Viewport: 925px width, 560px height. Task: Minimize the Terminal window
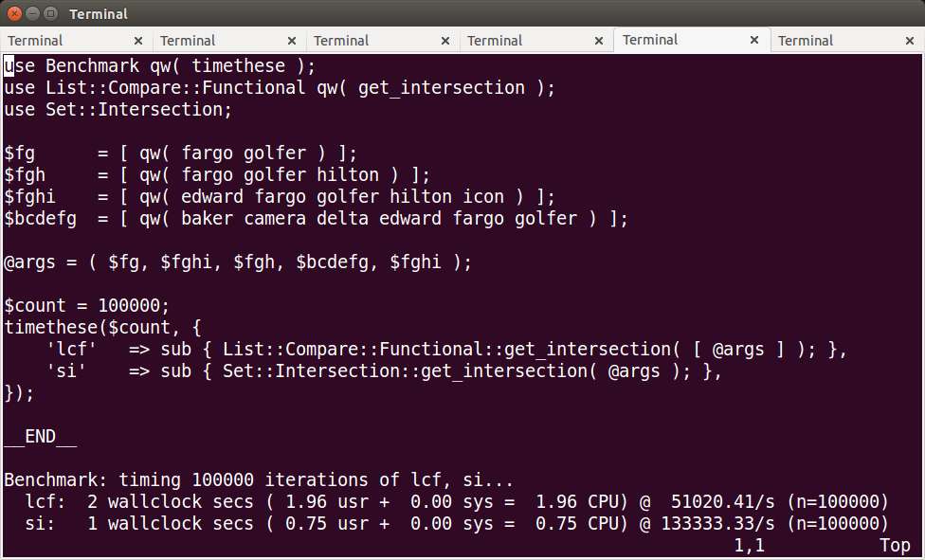pos(31,14)
